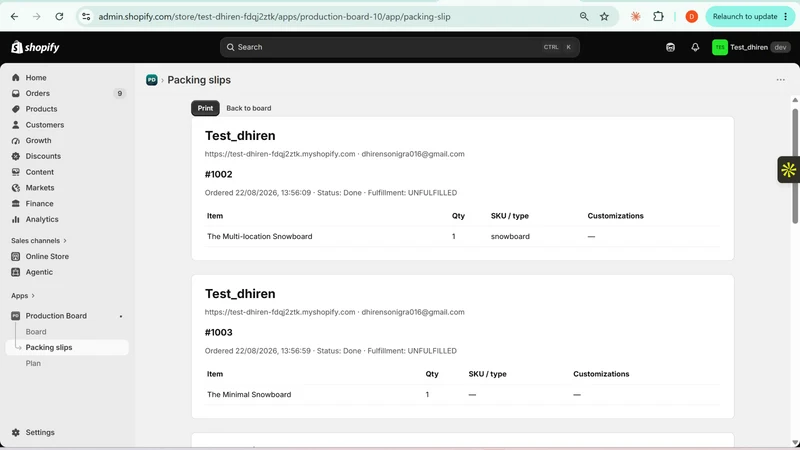
Task: Focus the Shopify Search field
Action: point(399,47)
